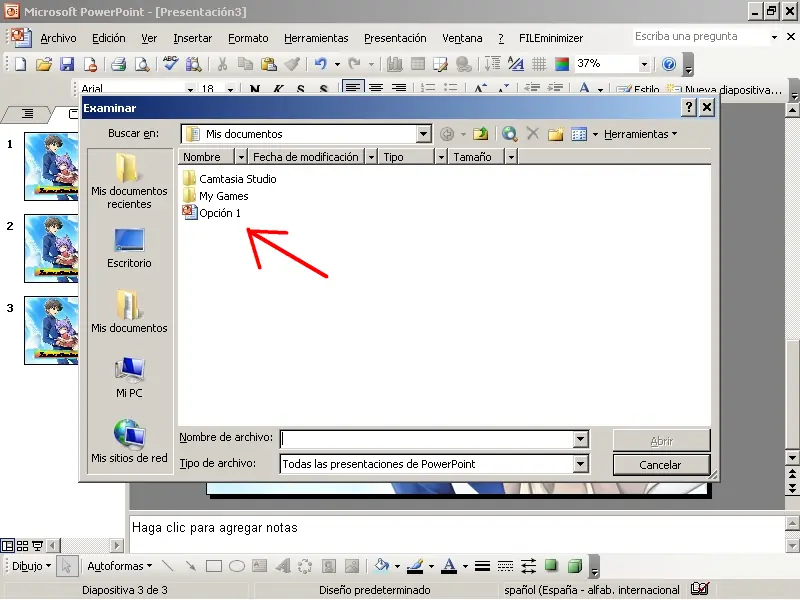The height and width of the screenshot is (600, 800).
Task: Expand the Buscar en folder dropdown
Action: pyautogui.click(x=423, y=134)
